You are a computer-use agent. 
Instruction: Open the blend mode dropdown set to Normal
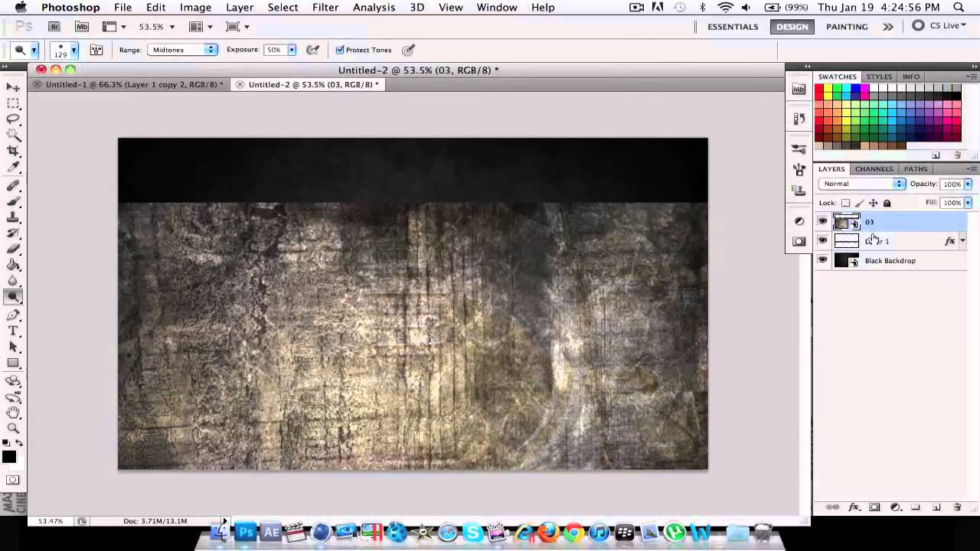(x=862, y=184)
